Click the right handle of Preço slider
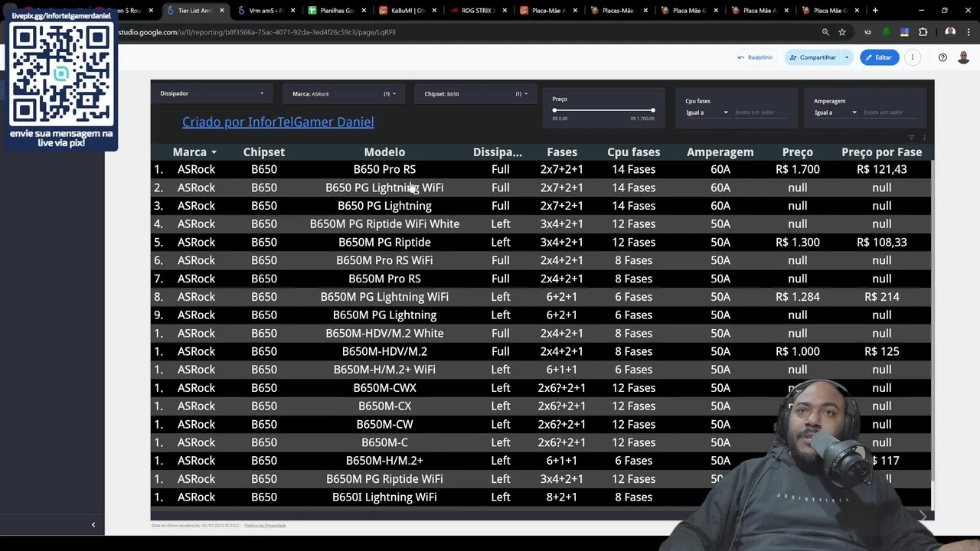 point(653,111)
